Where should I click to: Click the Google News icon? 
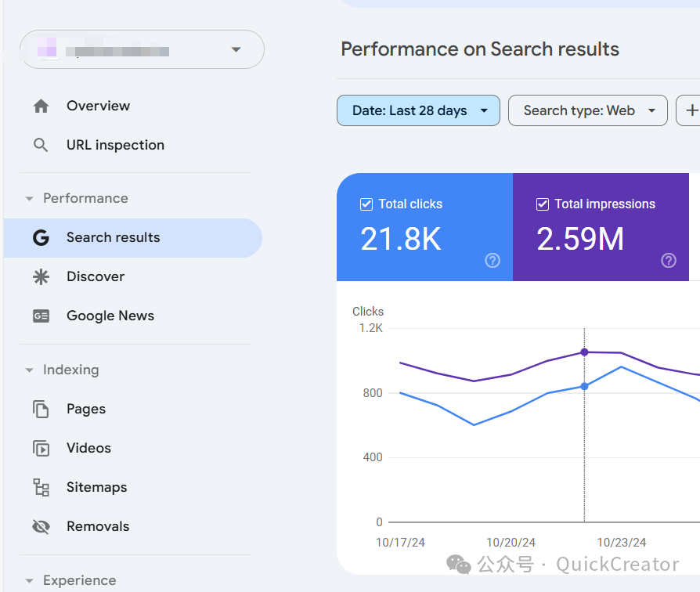(x=41, y=316)
